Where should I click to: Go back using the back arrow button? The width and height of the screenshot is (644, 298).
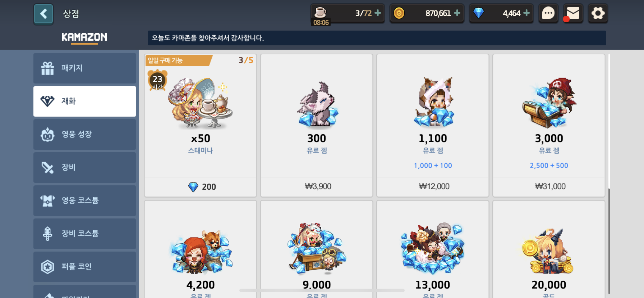(x=43, y=14)
